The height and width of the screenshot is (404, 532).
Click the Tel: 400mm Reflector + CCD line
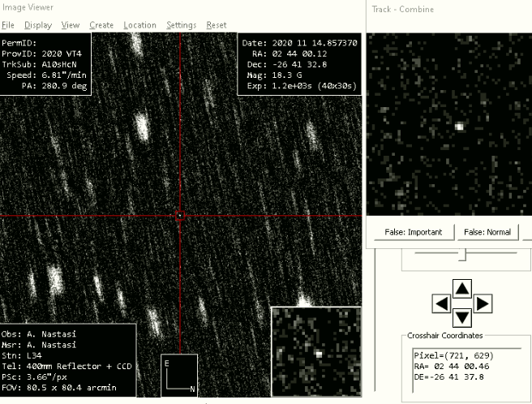[x=66, y=366]
